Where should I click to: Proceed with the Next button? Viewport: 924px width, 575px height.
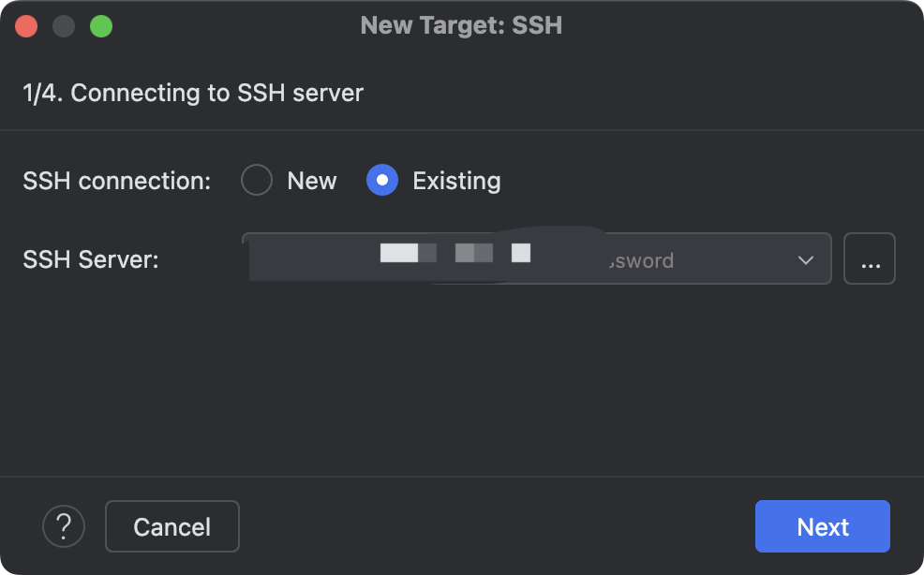click(822, 526)
